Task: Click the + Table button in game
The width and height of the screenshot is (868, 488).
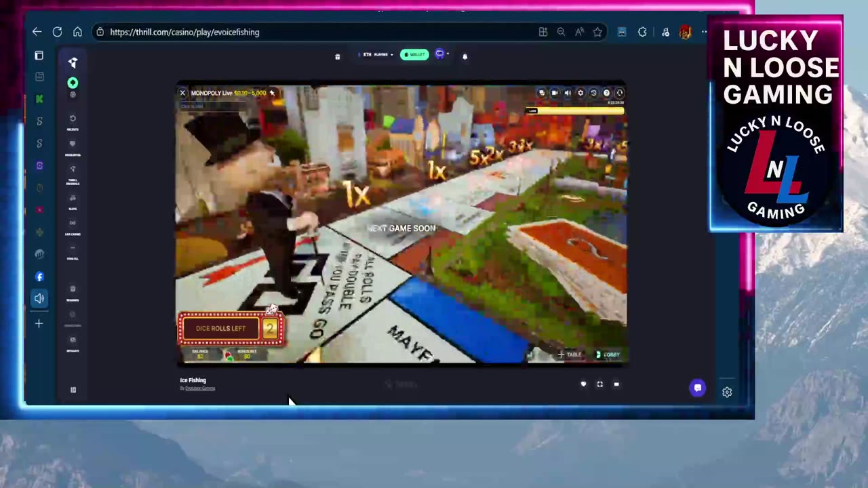Action: [570, 354]
